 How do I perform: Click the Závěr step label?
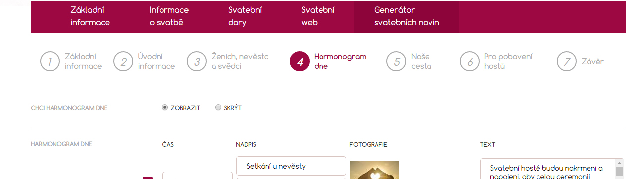click(x=592, y=62)
